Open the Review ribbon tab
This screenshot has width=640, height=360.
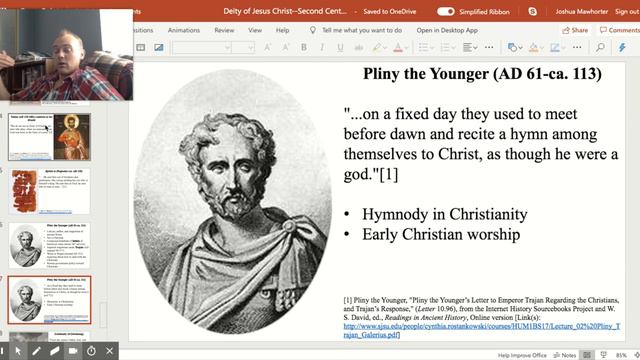pos(224,30)
